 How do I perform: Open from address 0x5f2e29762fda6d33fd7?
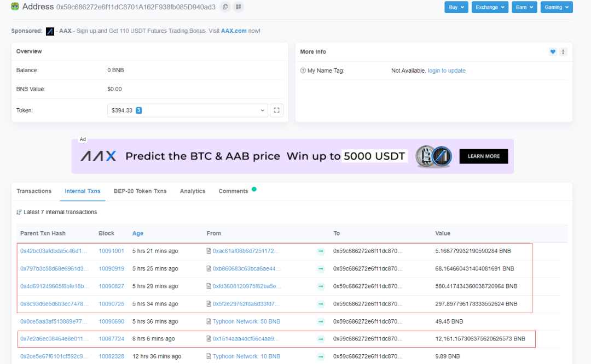(246, 303)
